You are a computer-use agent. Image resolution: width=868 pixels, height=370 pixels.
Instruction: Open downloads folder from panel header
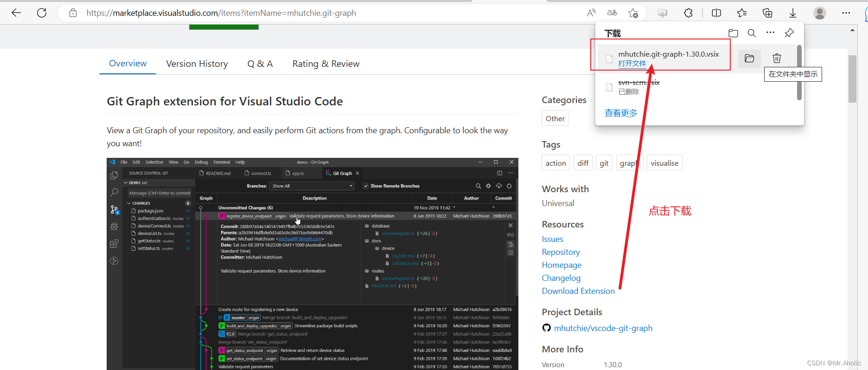[733, 33]
